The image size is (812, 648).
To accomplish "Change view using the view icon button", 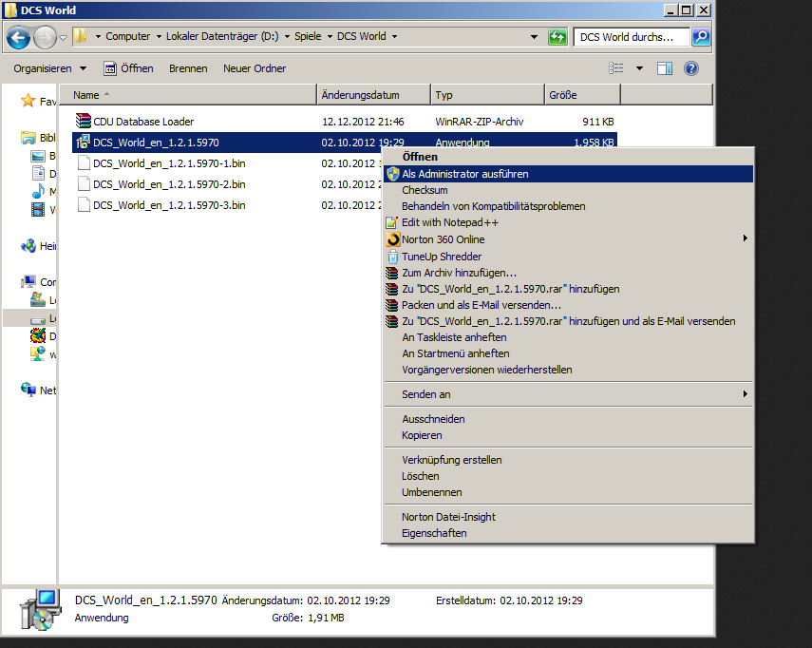I will click(615, 68).
